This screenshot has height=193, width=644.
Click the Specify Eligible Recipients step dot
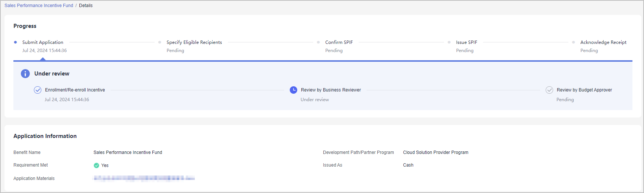[x=160, y=42]
